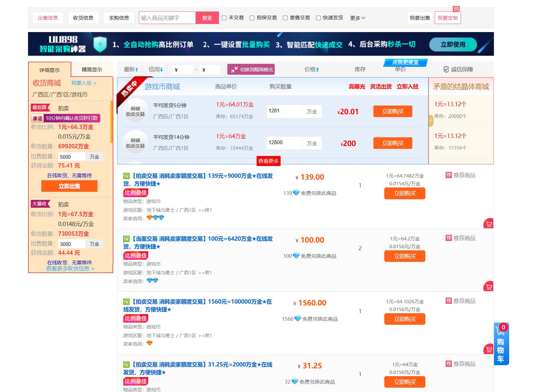549x392 pixels.
Task: Add 100元 listing to shopping cart
Action: click(x=489, y=286)
